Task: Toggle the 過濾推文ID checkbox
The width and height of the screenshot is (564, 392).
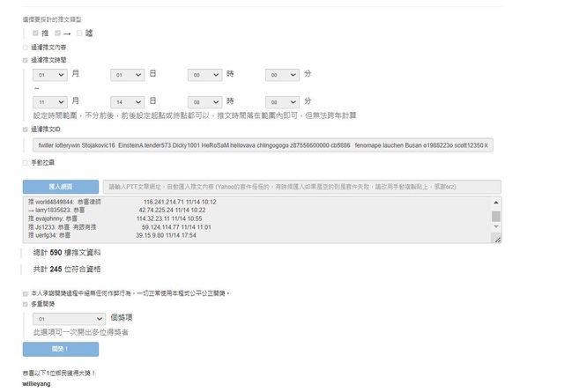Action: (x=26, y=129)
